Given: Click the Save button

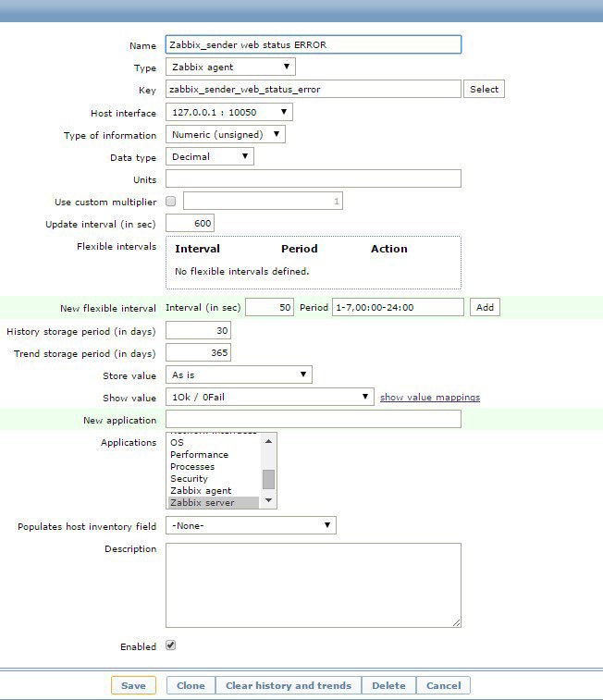Looking at the screenshot, I should click(133, 686).
